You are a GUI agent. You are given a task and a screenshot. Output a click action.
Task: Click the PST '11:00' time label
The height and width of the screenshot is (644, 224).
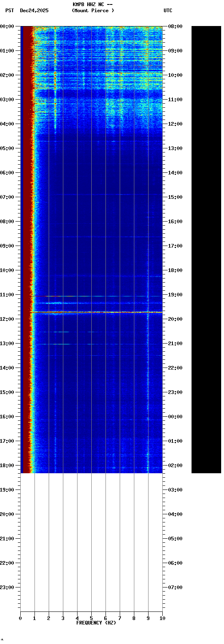(x=7, y=295)
